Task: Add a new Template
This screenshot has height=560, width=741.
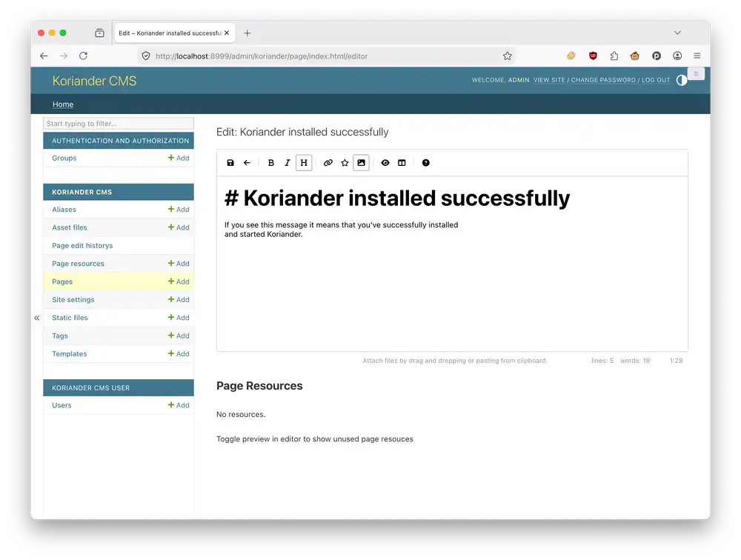Action: click(179, 354)
